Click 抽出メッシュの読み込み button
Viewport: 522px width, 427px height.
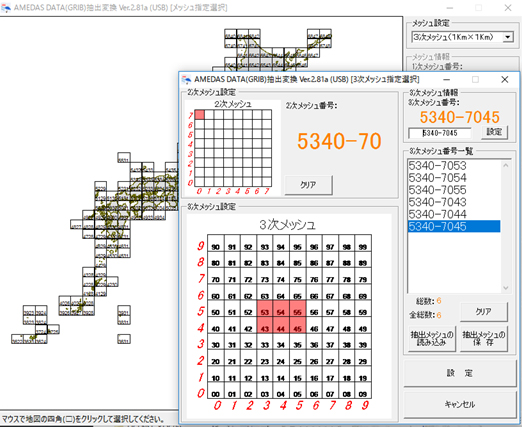(432, 338)
